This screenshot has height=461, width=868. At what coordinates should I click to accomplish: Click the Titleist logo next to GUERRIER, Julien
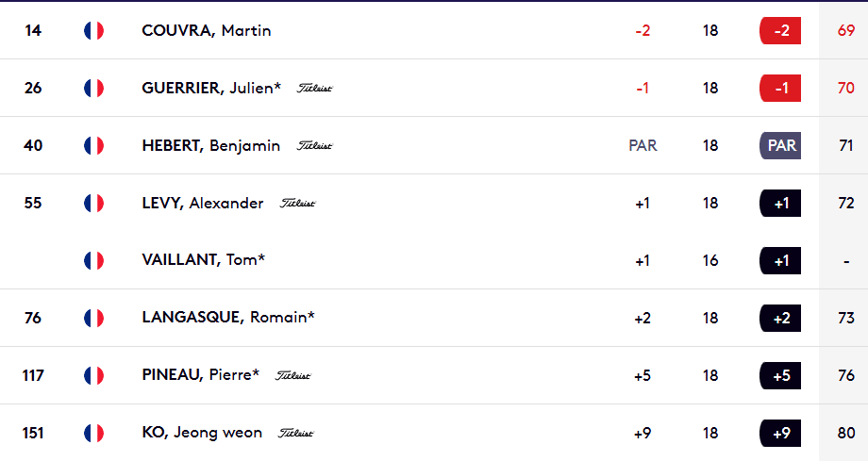tap(314, 88)
